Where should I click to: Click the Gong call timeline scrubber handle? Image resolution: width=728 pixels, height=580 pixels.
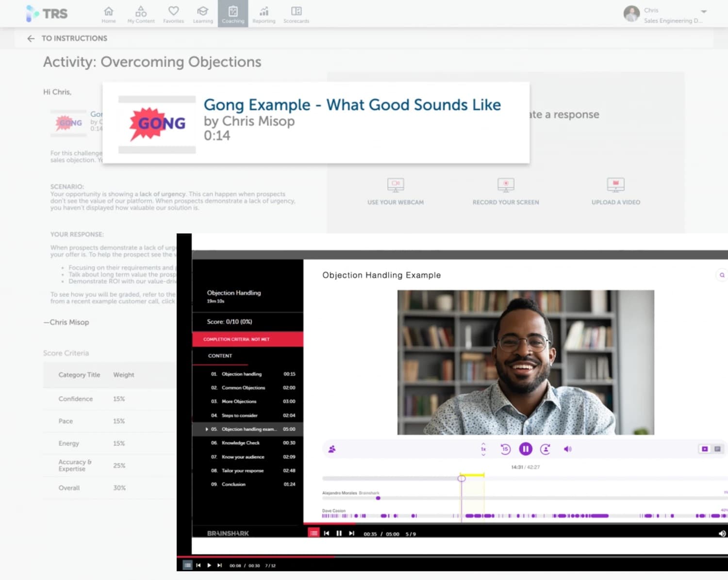(x=462, y=479)
